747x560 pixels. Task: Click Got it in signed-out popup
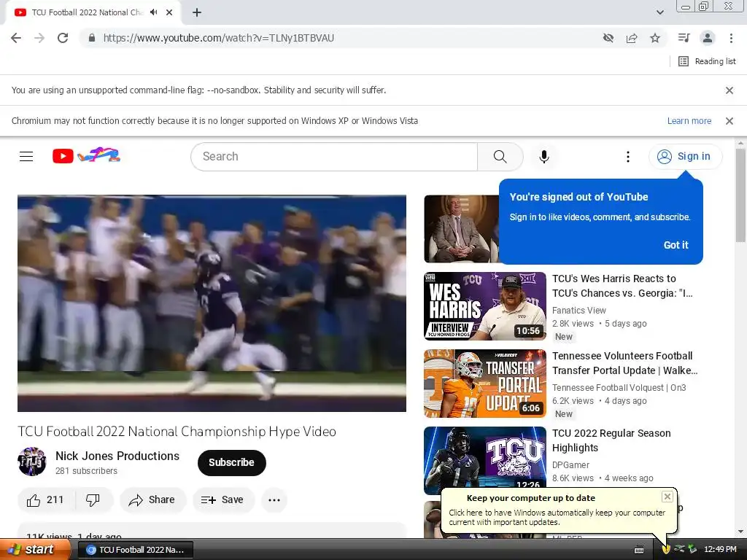(x=676, y=245)
